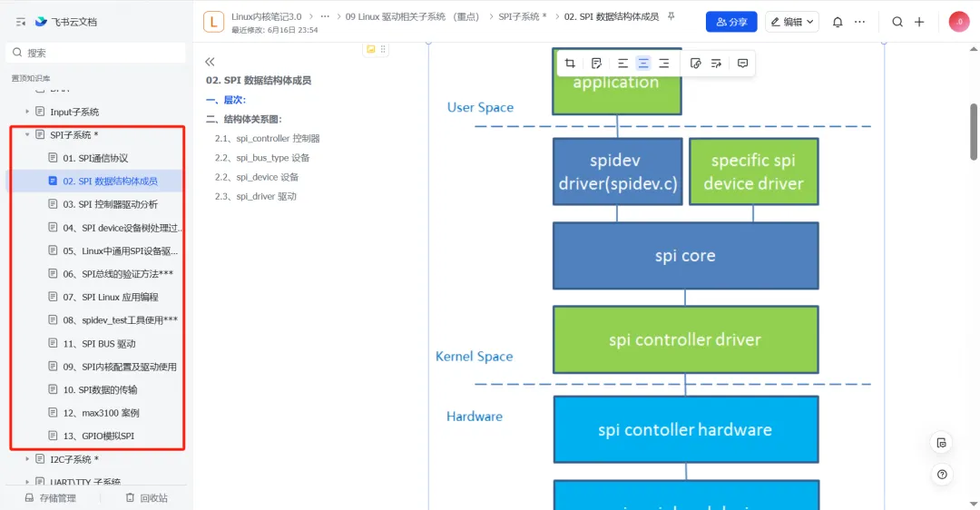Jump to outline heading 二、结构体关系图:
This screenshot has height=510, width=980.
244,120
